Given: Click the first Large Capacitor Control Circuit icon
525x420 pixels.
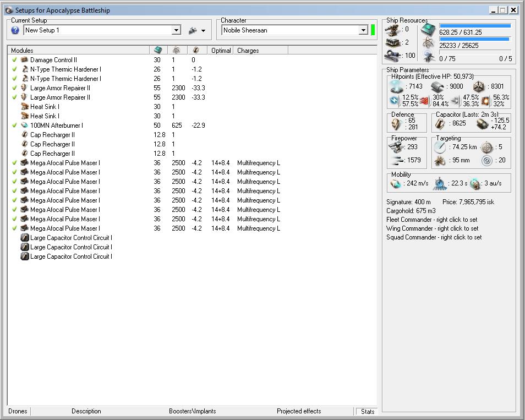Looking at the screenshot, I should pos(25,237).
